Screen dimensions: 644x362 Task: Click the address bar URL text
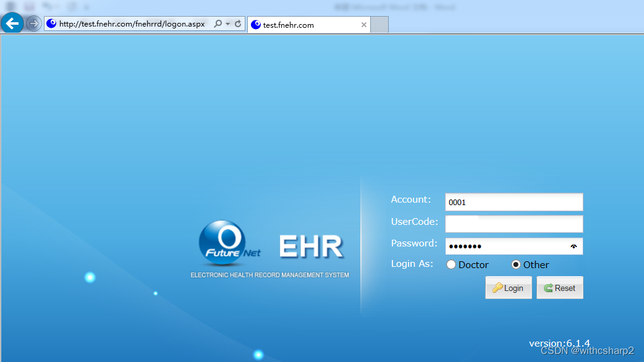point(132,24)
